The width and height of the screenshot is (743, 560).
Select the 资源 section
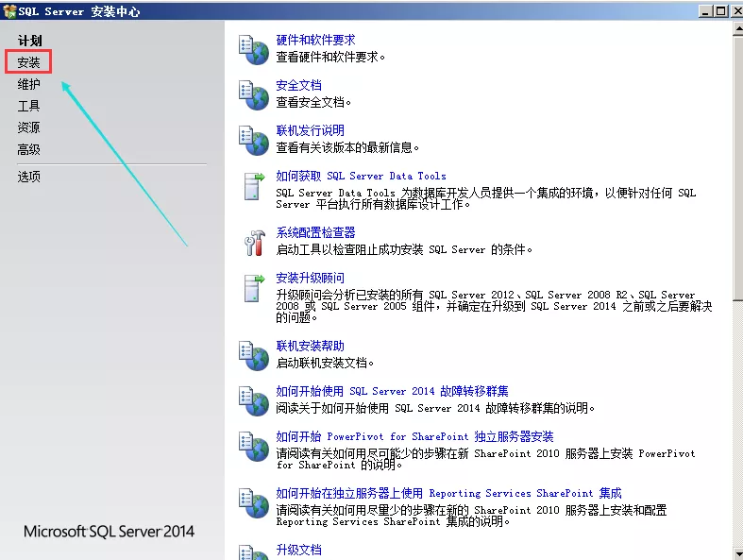point(28,127)
